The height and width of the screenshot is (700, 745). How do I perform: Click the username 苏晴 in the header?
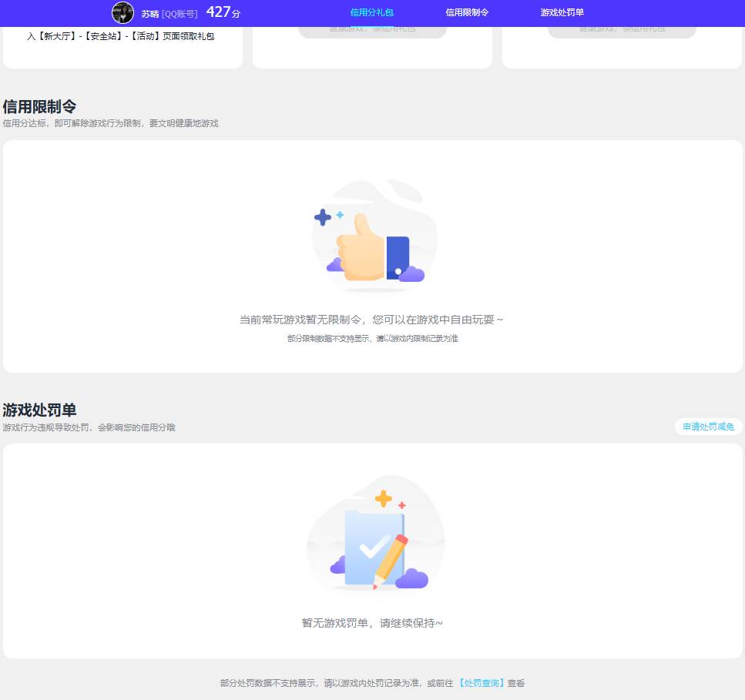[149, 14]
